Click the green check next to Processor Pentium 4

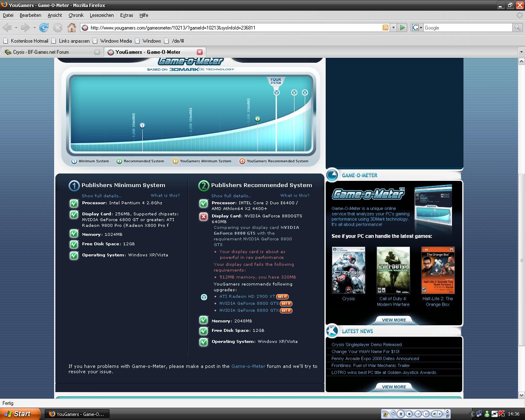(74, 203)
